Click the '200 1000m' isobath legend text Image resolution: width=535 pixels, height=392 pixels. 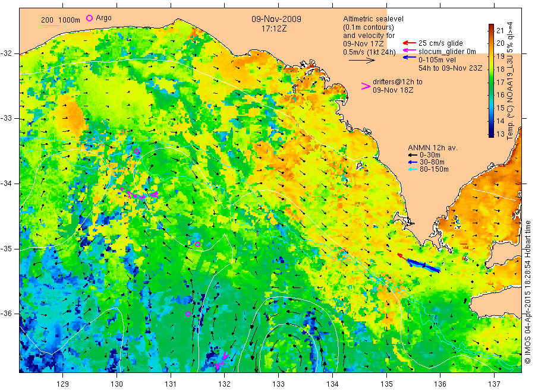[61, 20]
